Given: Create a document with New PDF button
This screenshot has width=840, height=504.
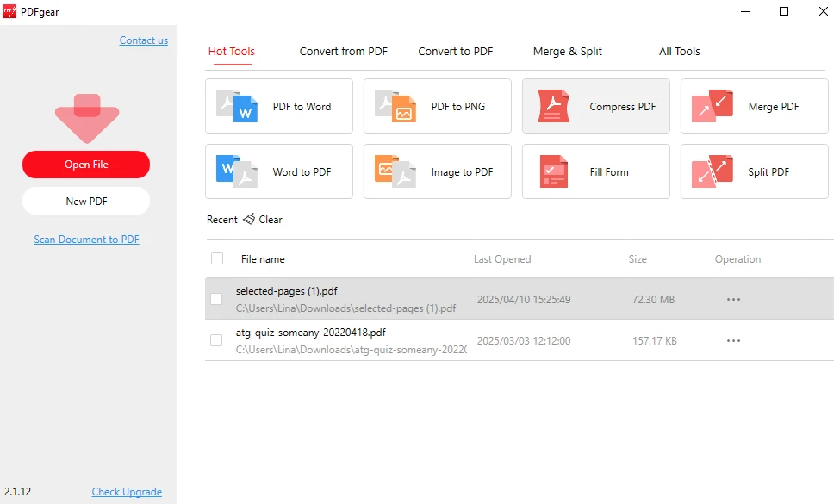Looking at the screenshot, I should click(x=86, y=202).
